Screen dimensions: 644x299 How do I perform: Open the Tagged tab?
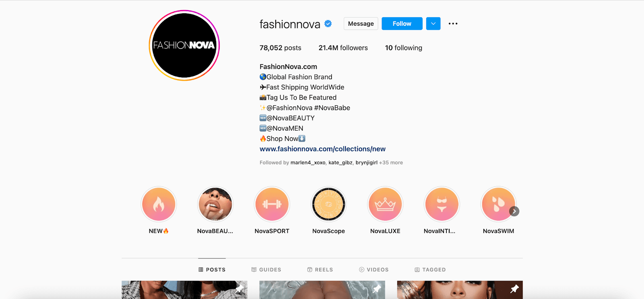[430, 270]
